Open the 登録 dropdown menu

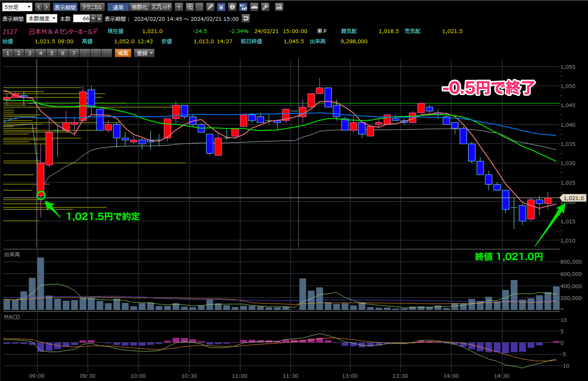[144, 53]
